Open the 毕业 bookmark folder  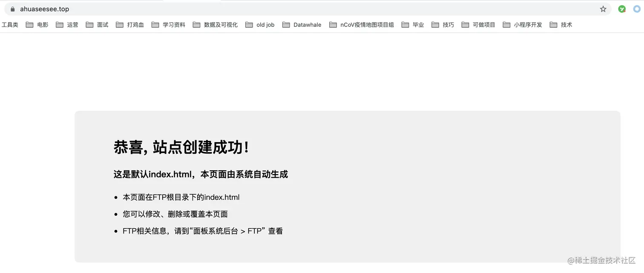[x=413, y=25]
